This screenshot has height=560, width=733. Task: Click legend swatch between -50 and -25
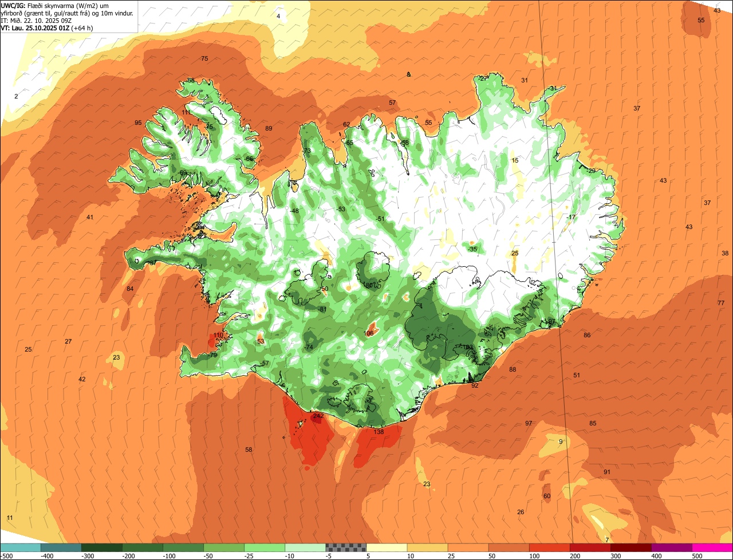tap(224, 547)
